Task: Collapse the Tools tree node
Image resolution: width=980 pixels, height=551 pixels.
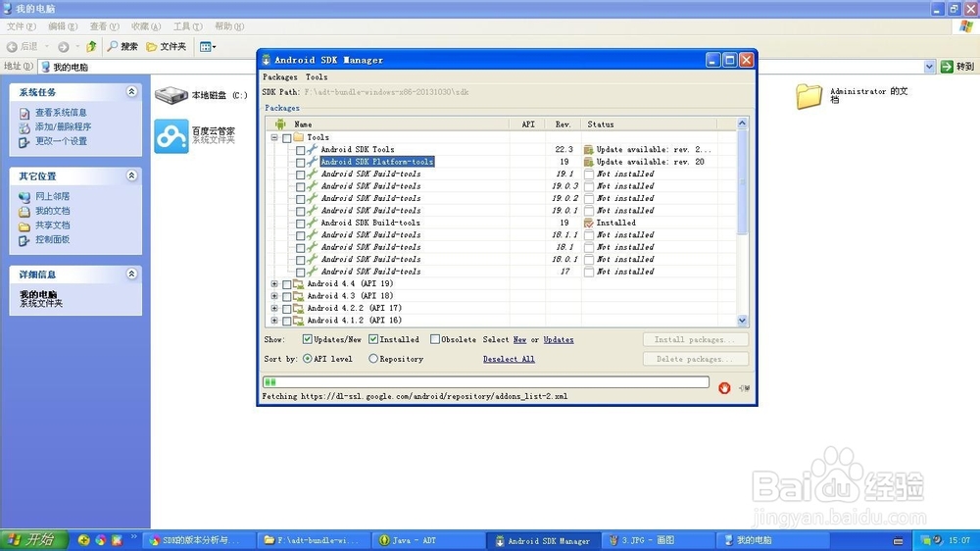Action: (274, 137)
